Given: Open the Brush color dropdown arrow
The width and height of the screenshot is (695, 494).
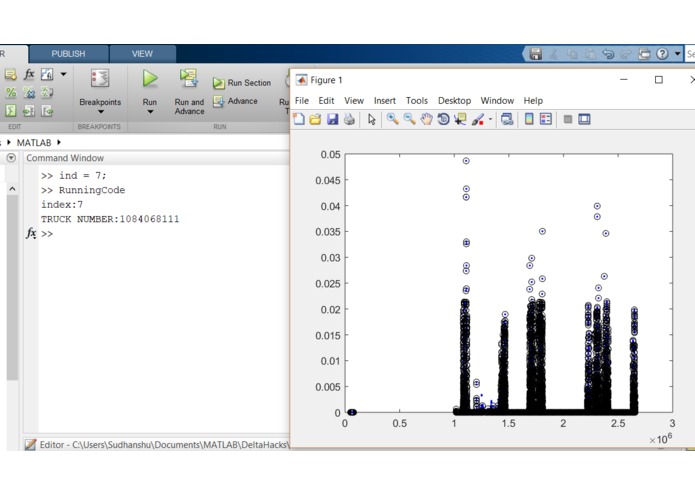Looking at the screenshot, I should (x=490, y=119).
